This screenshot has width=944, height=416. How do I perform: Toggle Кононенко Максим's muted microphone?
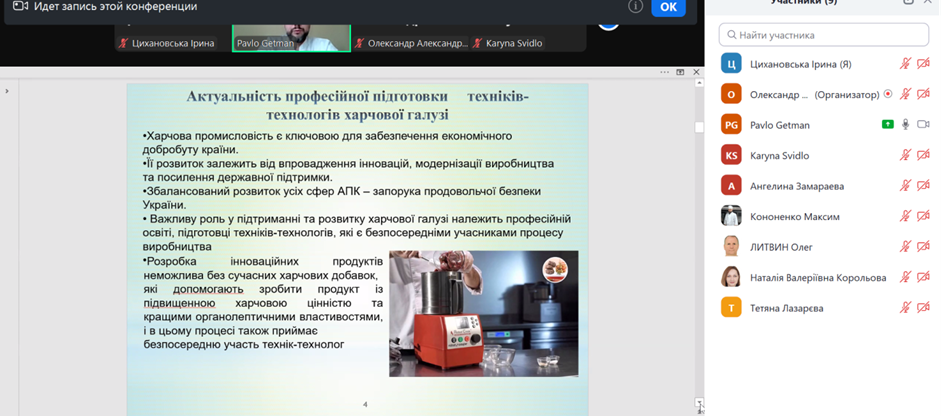(x=905, y=216)
